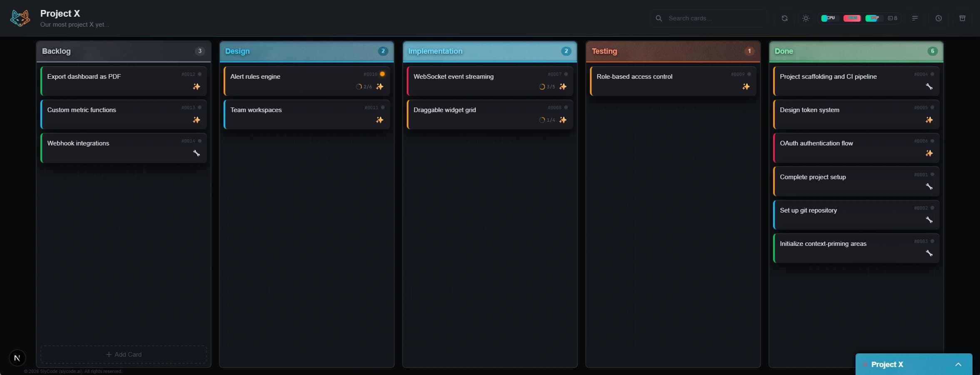
Task: Open the Initialize context-priming areas card
Action: (x=856, y=248)
